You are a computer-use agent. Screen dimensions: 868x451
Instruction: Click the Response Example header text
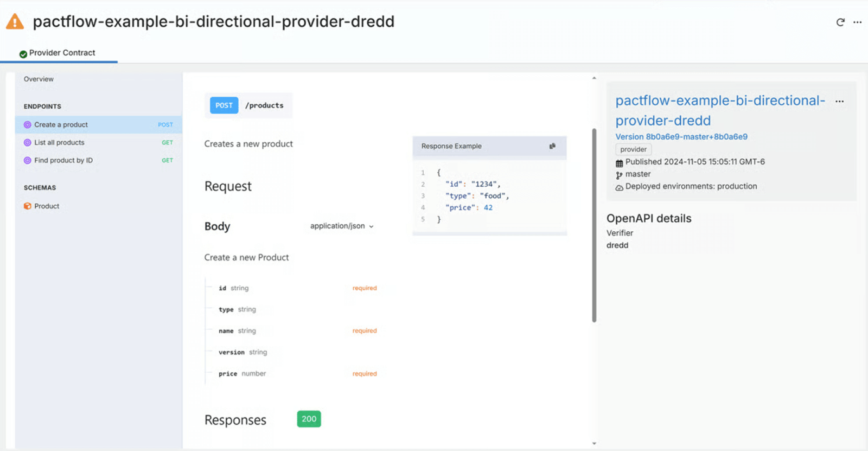click(451, 146)
